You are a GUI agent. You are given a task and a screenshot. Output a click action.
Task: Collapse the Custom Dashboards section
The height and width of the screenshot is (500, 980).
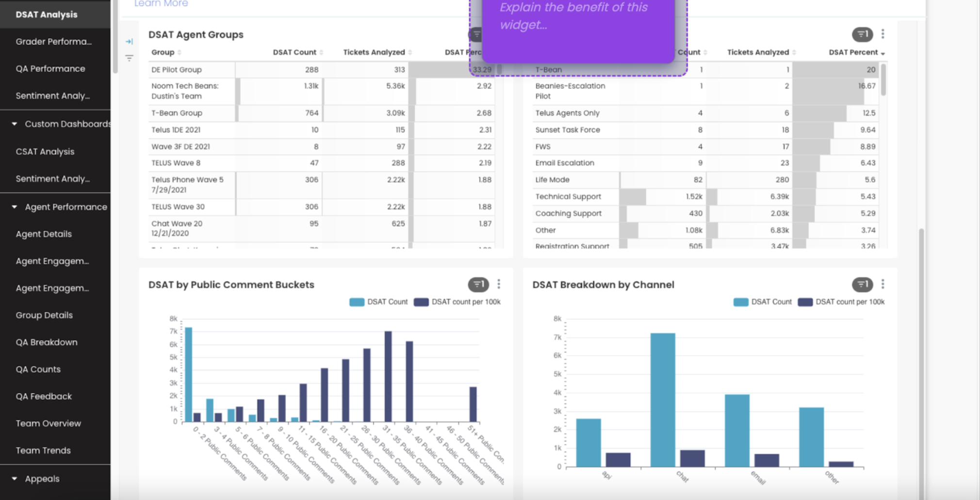coord(15,124)
